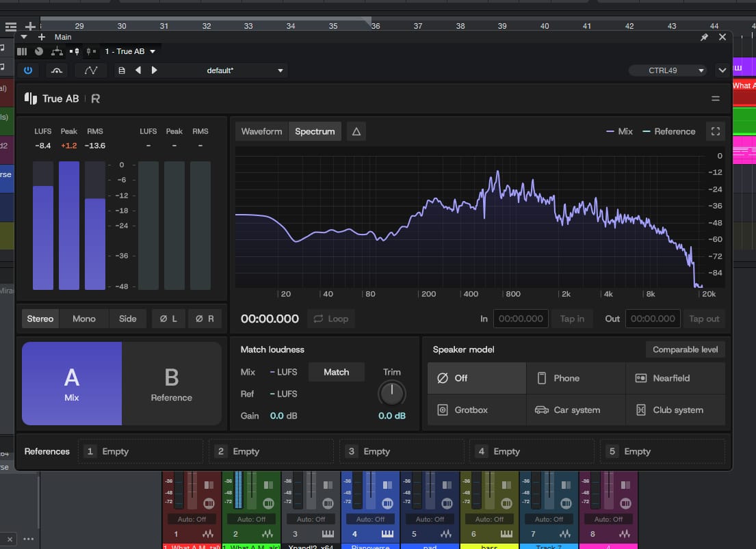Invert phase of the left channel
Viewport: 756px width, 549px height.
pos(168,319)
